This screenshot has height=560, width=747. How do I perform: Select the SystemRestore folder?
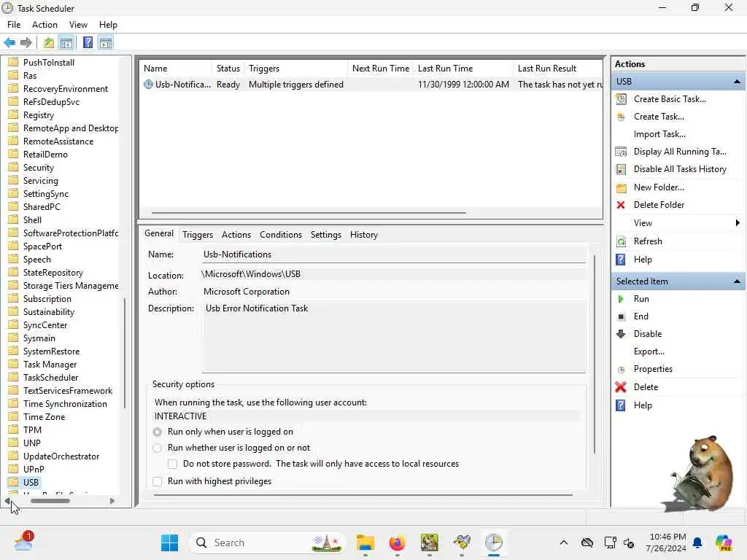tap(52, 351)
